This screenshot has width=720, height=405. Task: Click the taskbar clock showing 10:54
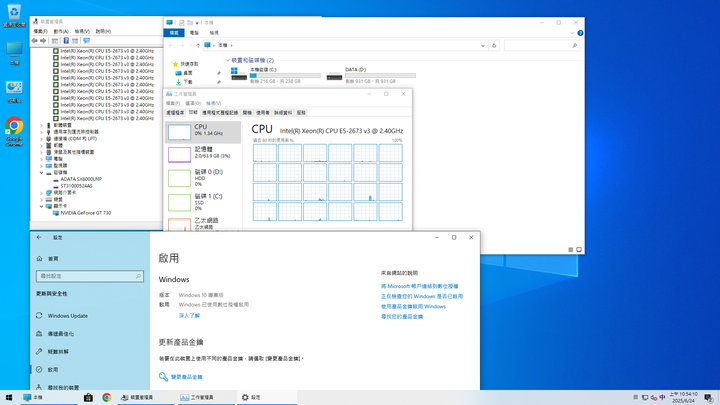[683, 398]
